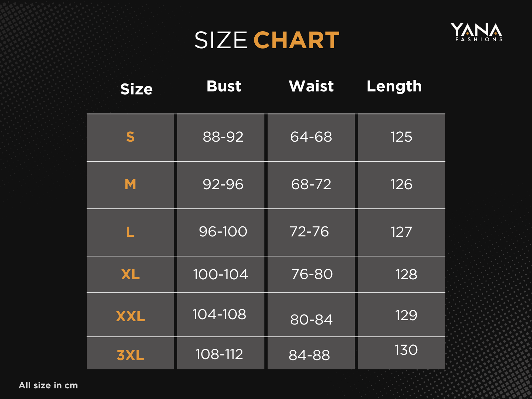Click the M size row label
This screenshot has height=399, width=532.
pyautogui.click(x=130, y=184)
